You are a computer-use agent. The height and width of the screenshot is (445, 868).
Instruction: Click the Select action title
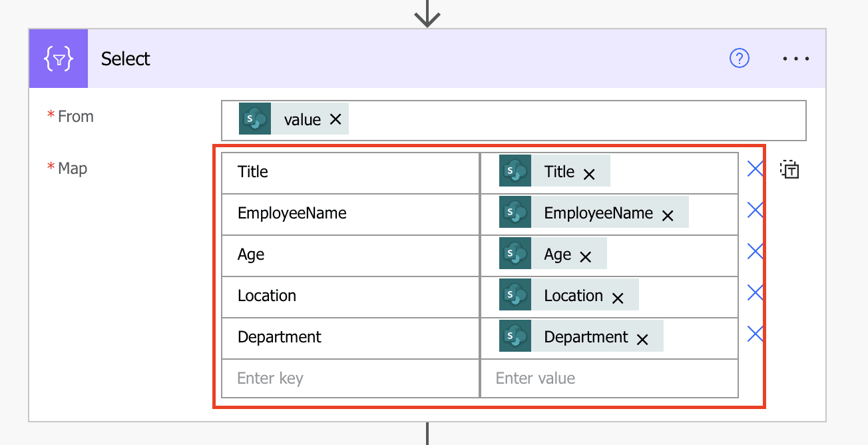pos(126,59)
